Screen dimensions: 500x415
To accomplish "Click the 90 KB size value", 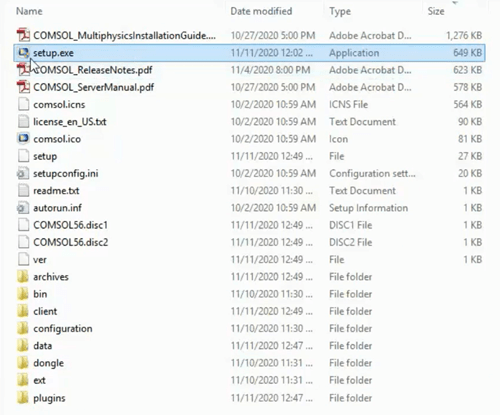I will pyautogui.click(x=470, y=122).
